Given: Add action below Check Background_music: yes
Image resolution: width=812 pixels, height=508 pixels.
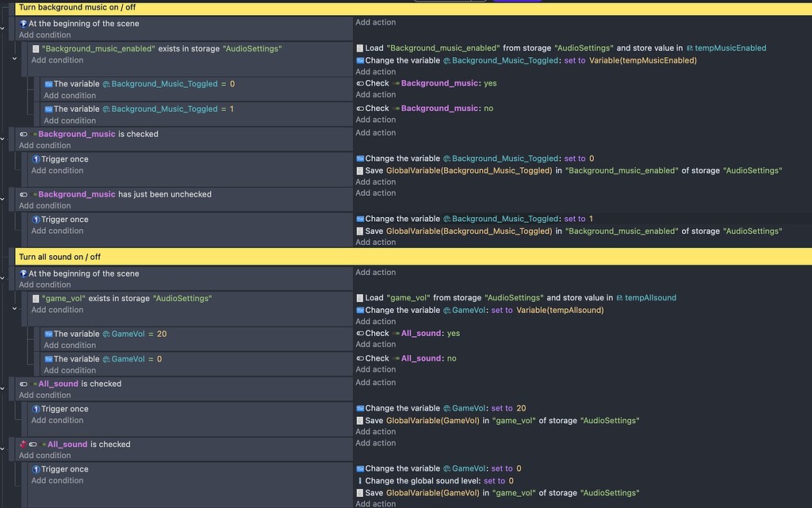Looking at the screenshot, I should coord(375,94).
